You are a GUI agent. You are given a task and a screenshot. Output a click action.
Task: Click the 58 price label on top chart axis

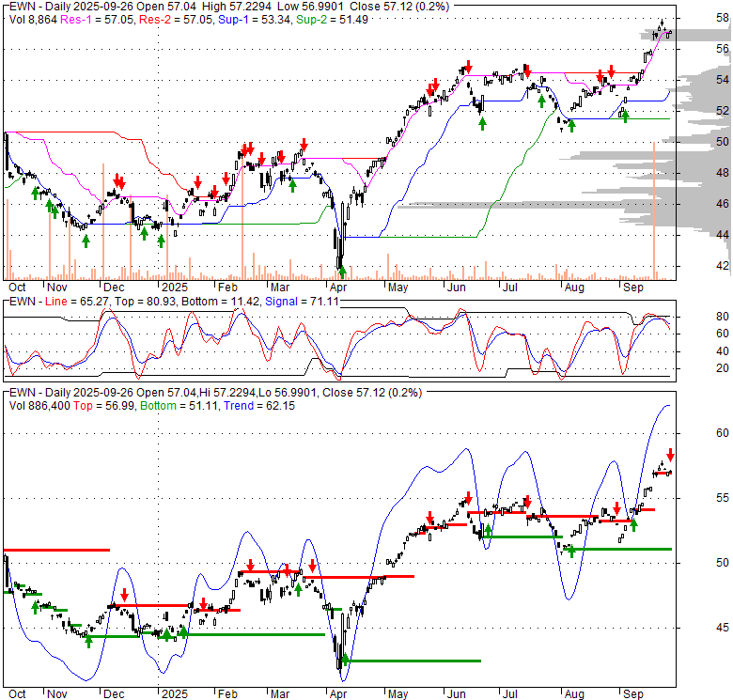click(x=723, y=18)
